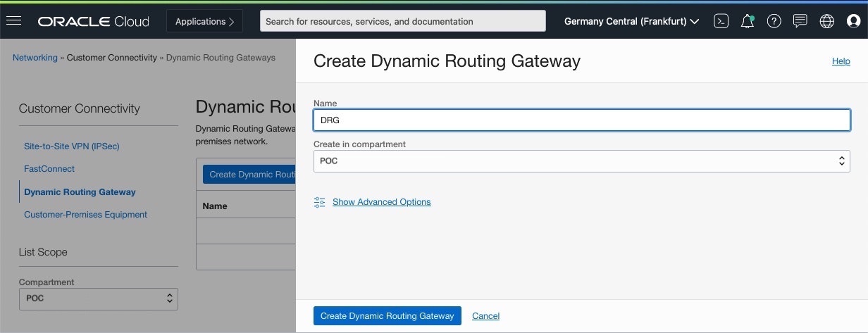
Task: Open the support chat icon
Action: click(800, 21)
